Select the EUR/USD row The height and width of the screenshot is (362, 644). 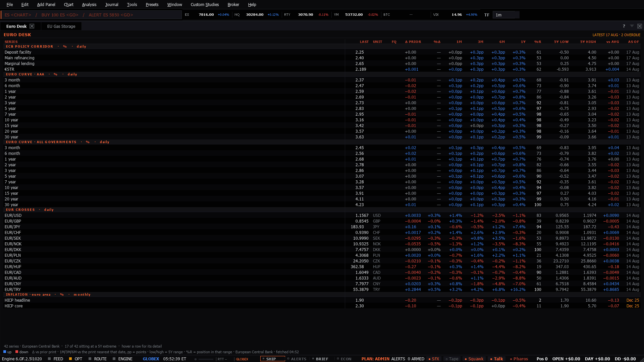click(322, 216)
